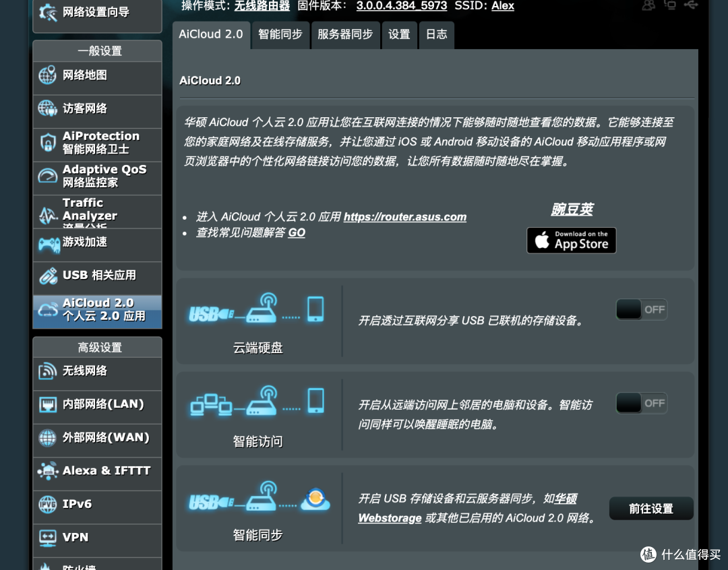
Task: Click the SSID Alex link
Action: coord(503,5)
